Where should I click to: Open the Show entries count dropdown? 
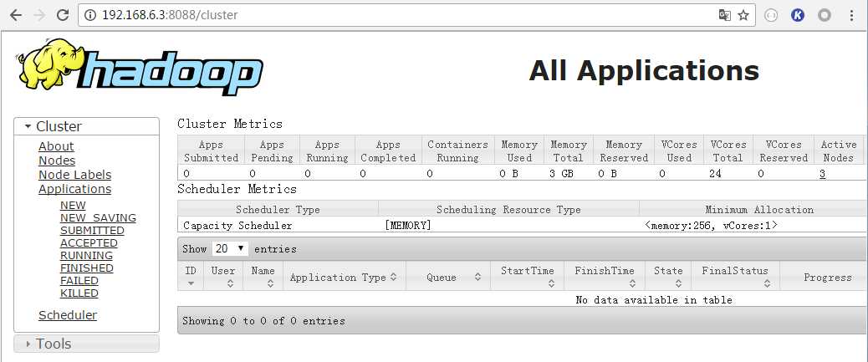coord(230,249)
